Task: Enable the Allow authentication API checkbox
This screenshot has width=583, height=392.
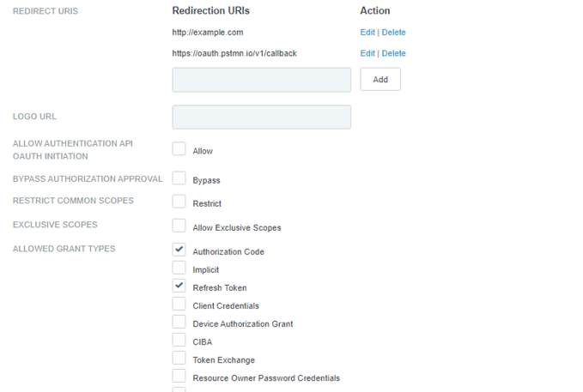Action: pyautogui.click(x=179, y=148)
